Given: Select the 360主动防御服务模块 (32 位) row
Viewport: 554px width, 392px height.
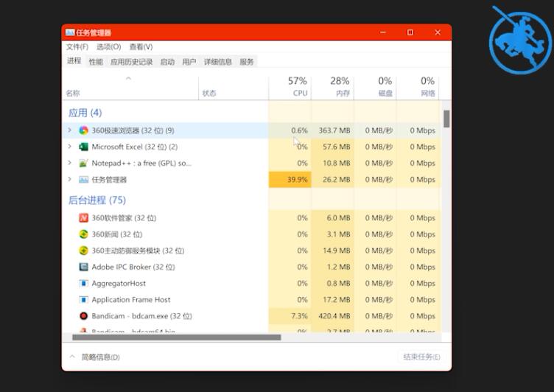Looking at the screenshot, I should point(251,251).
